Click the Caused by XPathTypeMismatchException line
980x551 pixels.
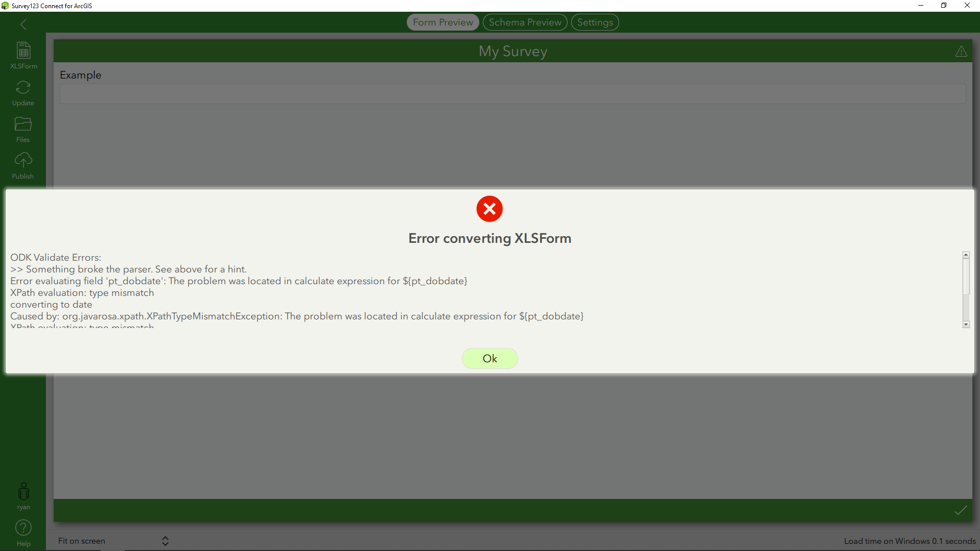click(297, 316)
